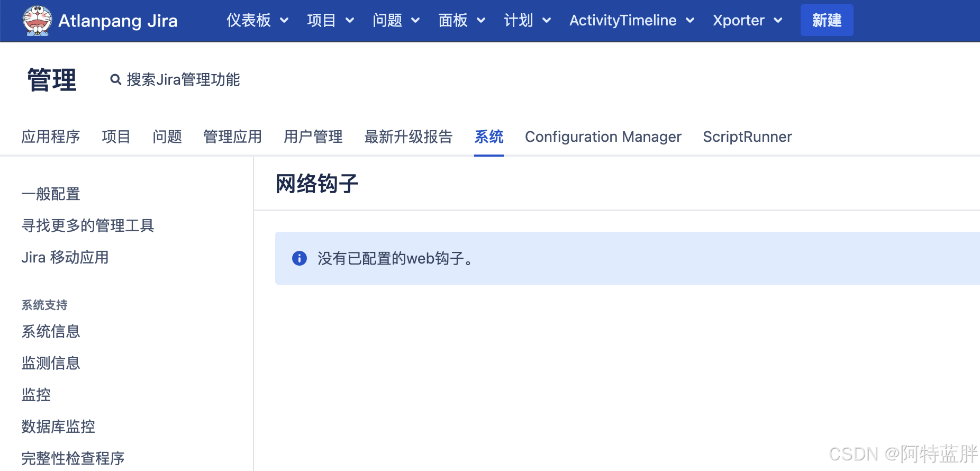Switch to the 问题 admin tab
This screenshot has height=471, width=980.
pyautogui.click(x=167, y=137)
